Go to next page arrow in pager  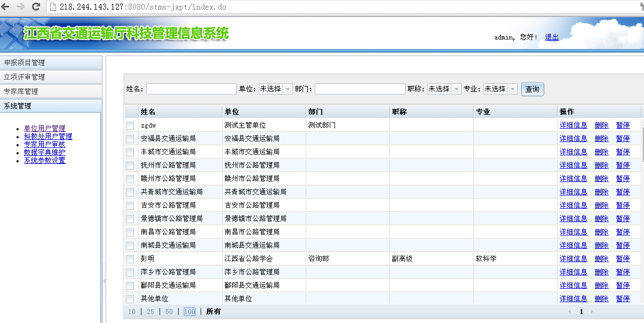point(591,311)
